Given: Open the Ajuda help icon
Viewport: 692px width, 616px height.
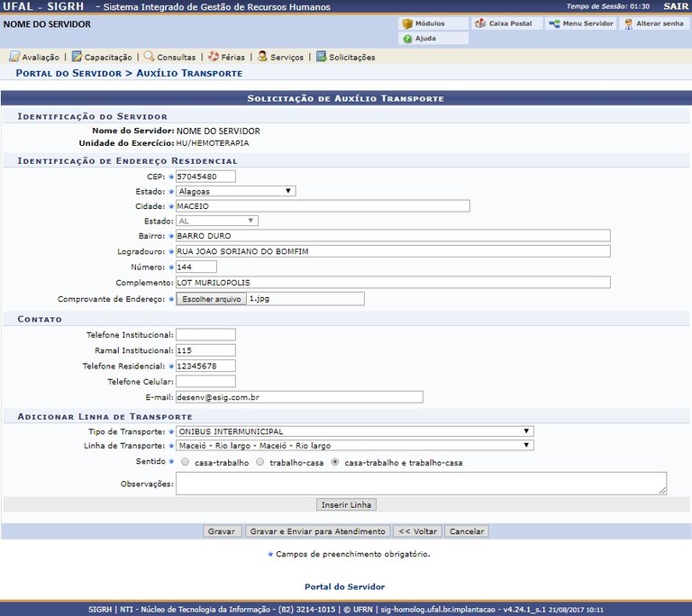Looking at the screenshot, I should click(x=407, y=39).
